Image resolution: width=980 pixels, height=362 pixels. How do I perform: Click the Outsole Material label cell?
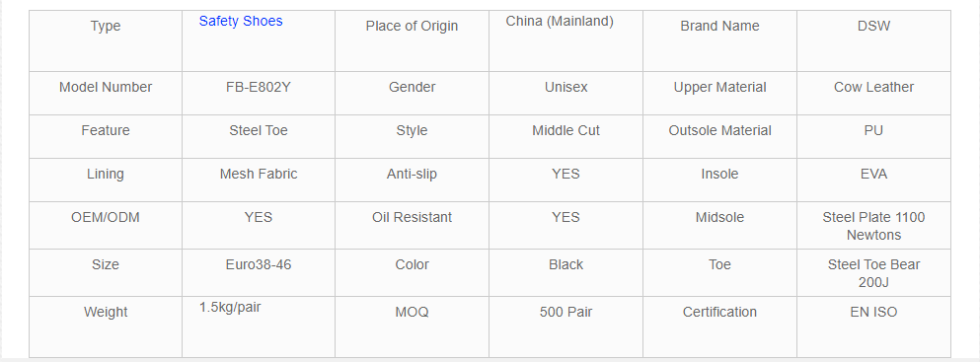720,137
